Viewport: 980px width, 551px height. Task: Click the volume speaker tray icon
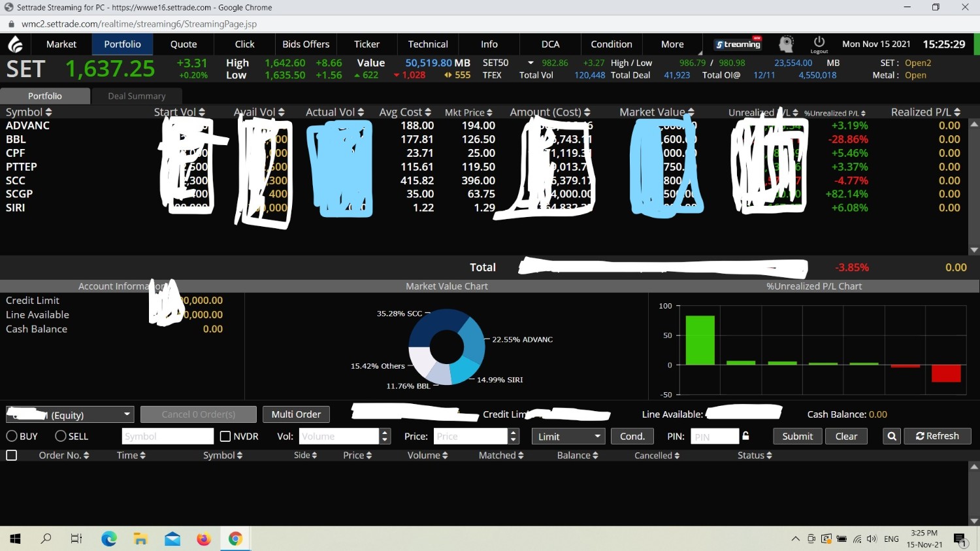[872, 539]
